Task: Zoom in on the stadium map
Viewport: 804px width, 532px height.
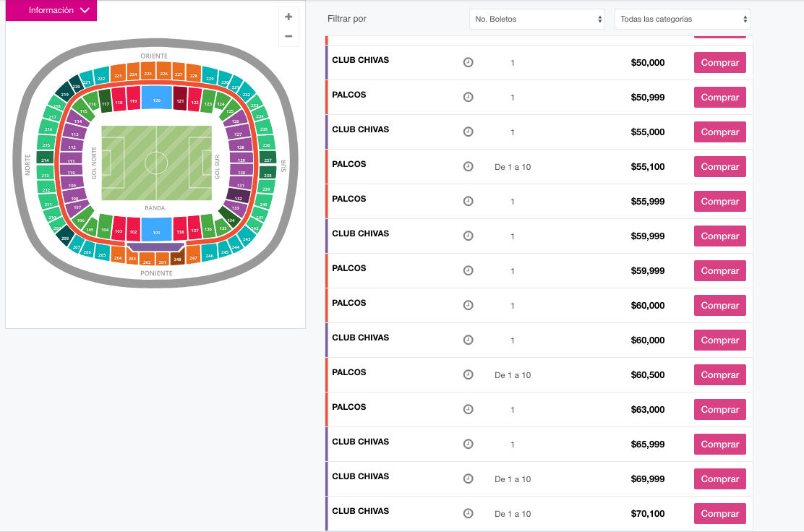Action: tap(288, 17)
